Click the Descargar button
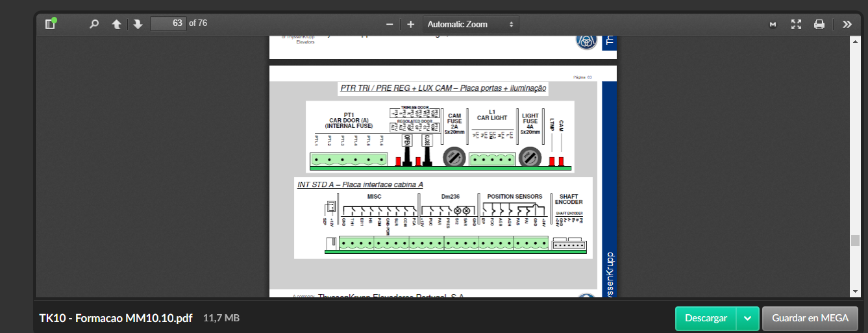The height and width of the screenshot is (333, 868). [x=706, y=318]
